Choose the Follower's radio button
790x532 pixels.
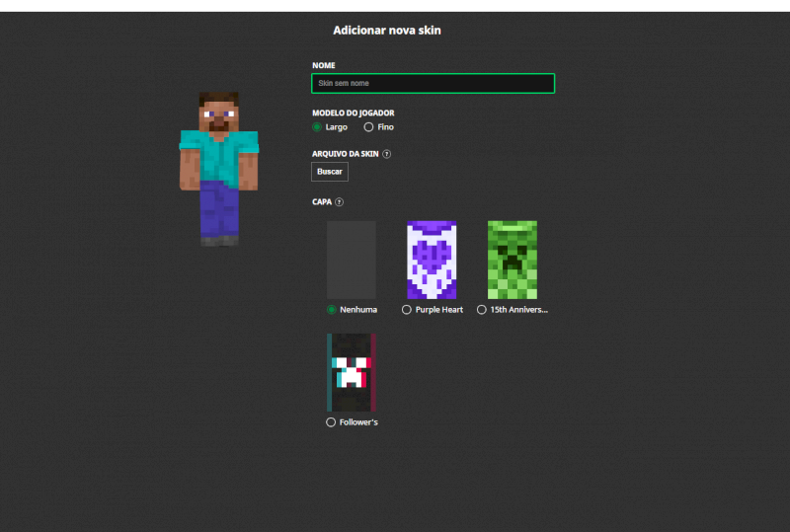coord(331,422)
